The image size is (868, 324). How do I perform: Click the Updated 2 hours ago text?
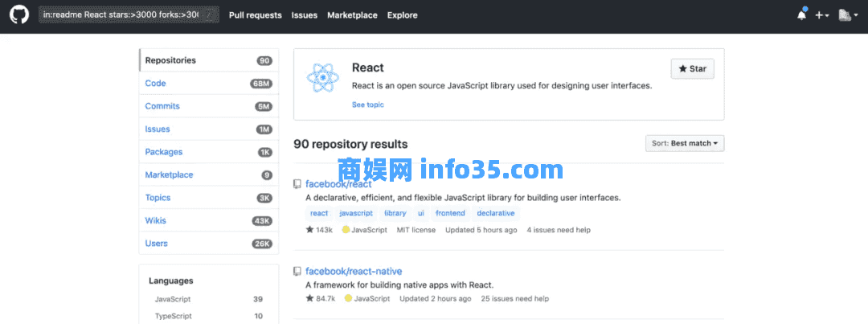pos(435,298)
